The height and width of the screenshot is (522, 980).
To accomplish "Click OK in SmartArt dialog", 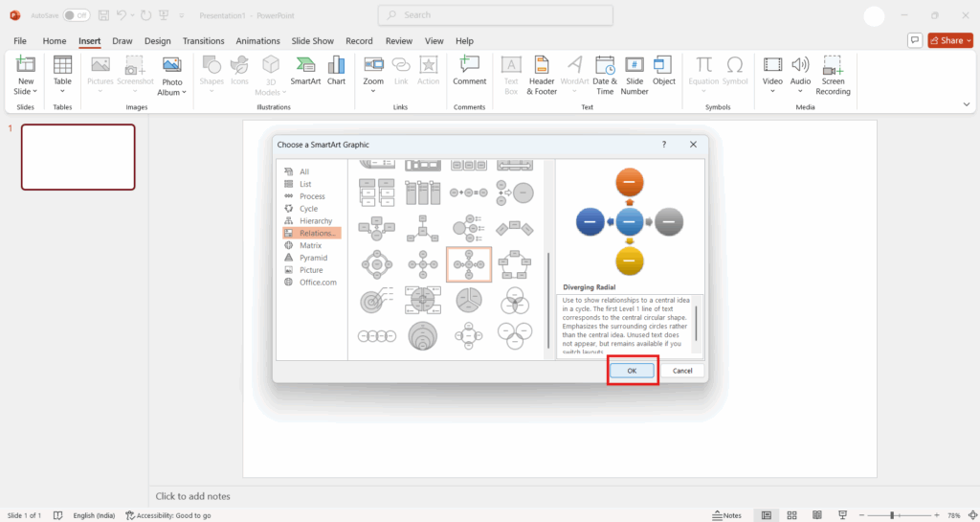I will tap(632, 371).
